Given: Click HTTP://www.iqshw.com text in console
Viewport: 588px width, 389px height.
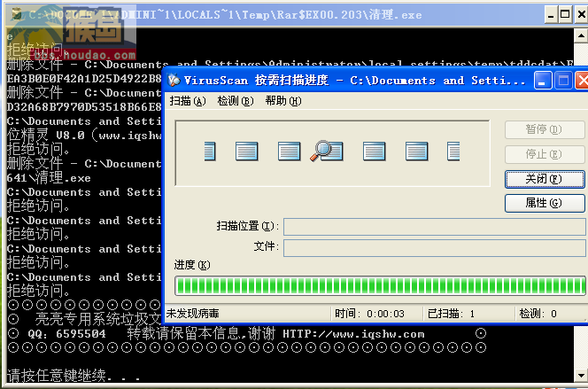Looking at the screenshot, I should coord(353,334).
